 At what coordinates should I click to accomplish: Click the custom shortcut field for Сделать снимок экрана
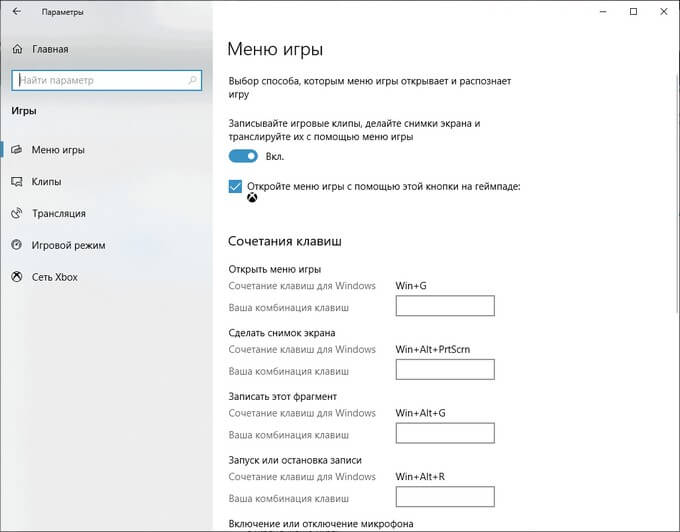click(x=445, y=369)
